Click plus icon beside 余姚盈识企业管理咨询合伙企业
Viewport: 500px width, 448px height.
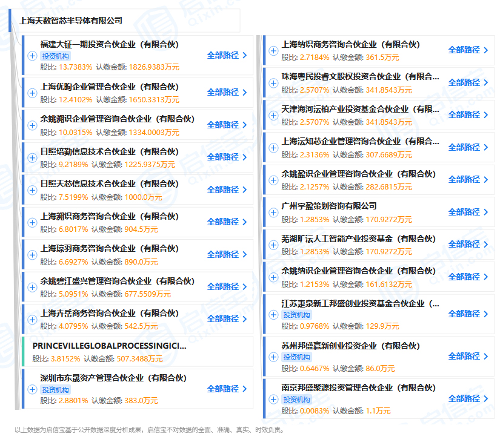[x=273, y=180]
